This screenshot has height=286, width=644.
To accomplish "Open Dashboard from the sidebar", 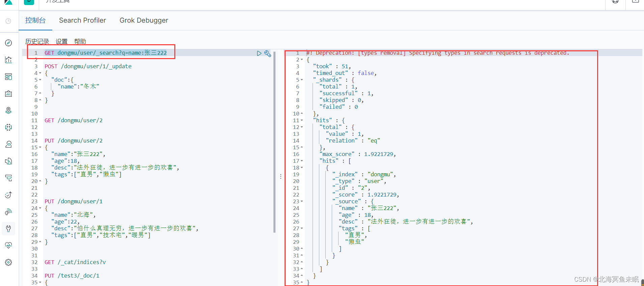I will 8,77.
